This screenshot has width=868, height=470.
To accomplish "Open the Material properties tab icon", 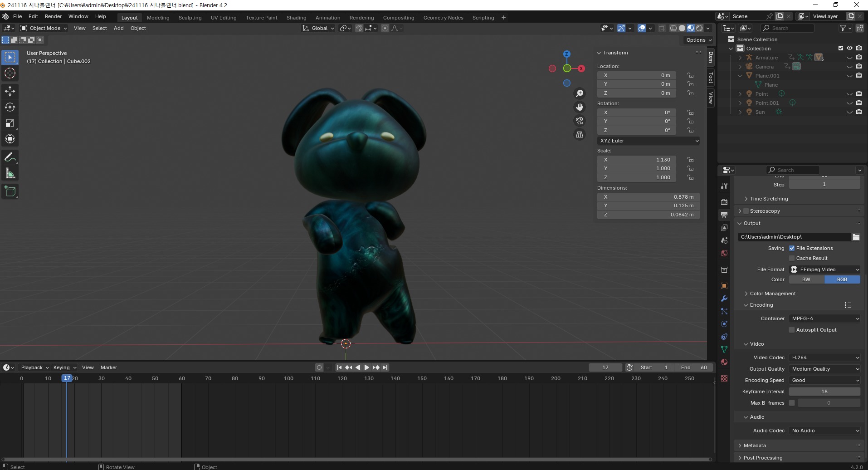I will coord(724,362).
